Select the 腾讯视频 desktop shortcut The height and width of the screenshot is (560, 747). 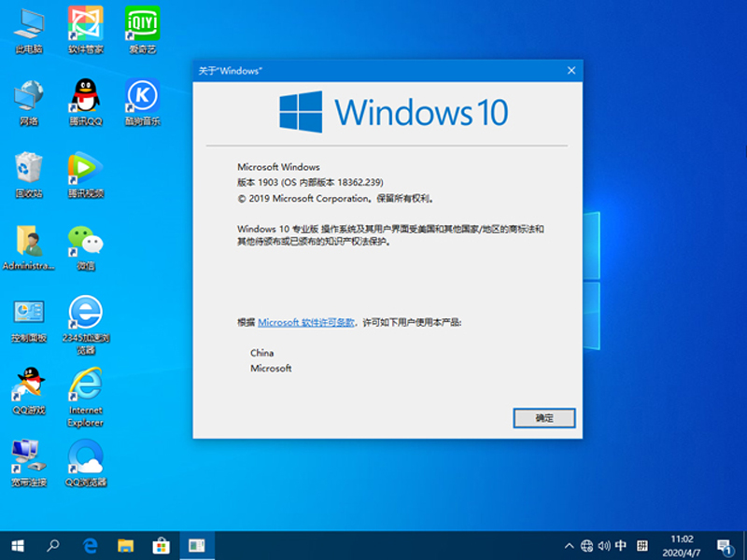point(86,169)
